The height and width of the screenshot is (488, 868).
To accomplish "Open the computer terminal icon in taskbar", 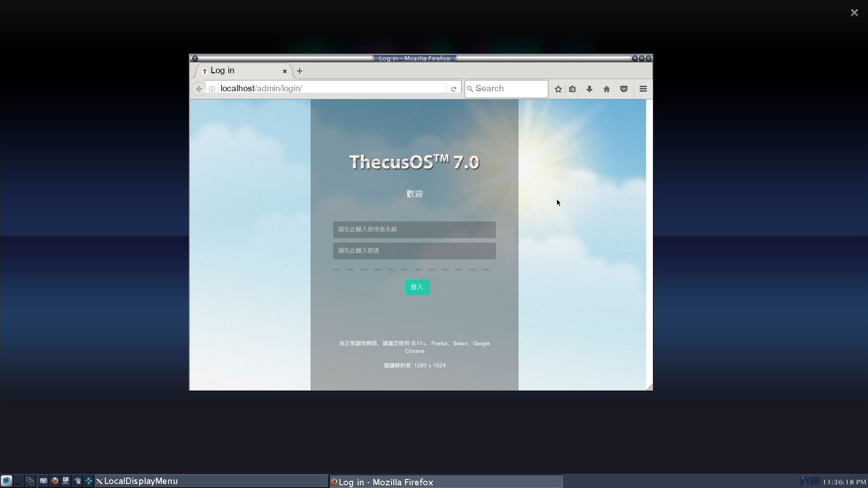I will click(x=66, y=481).
